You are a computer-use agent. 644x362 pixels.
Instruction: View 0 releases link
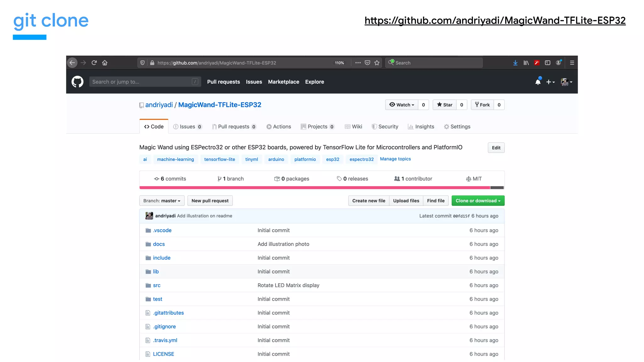point(352,178)
